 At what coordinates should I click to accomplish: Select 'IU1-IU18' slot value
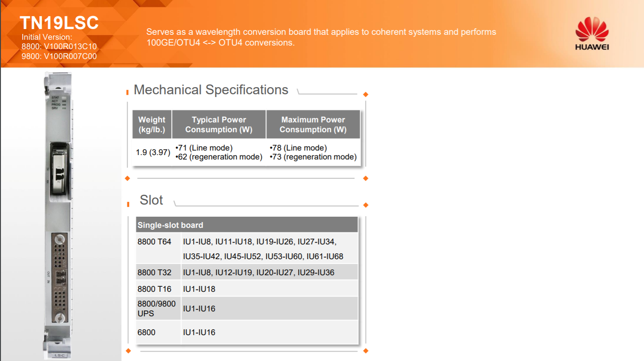click(x=199, y=289)
